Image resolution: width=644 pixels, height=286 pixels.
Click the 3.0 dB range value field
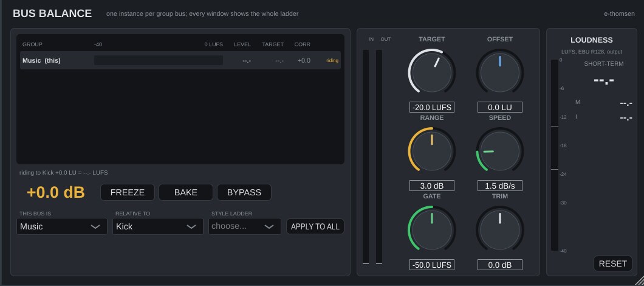click(431, 186)
